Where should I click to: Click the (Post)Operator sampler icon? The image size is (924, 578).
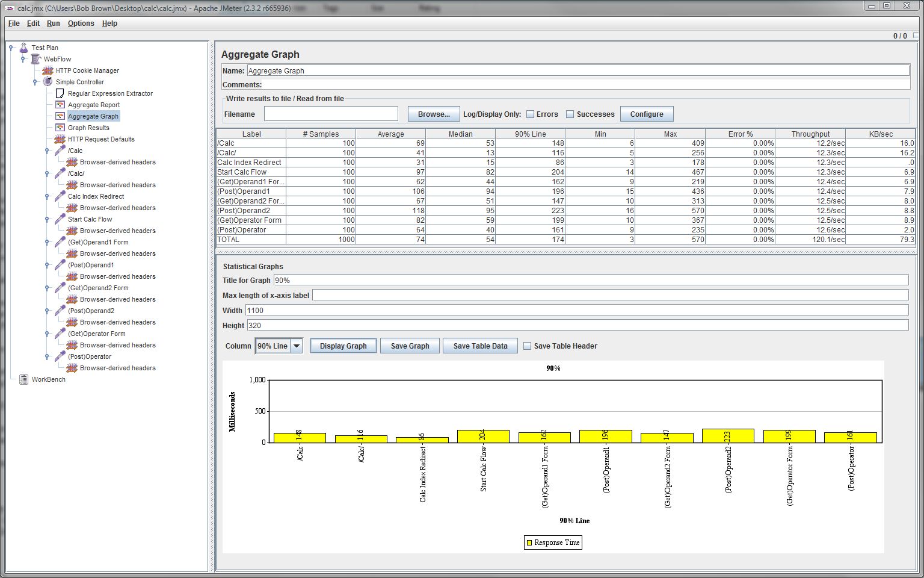click(60, 356)
